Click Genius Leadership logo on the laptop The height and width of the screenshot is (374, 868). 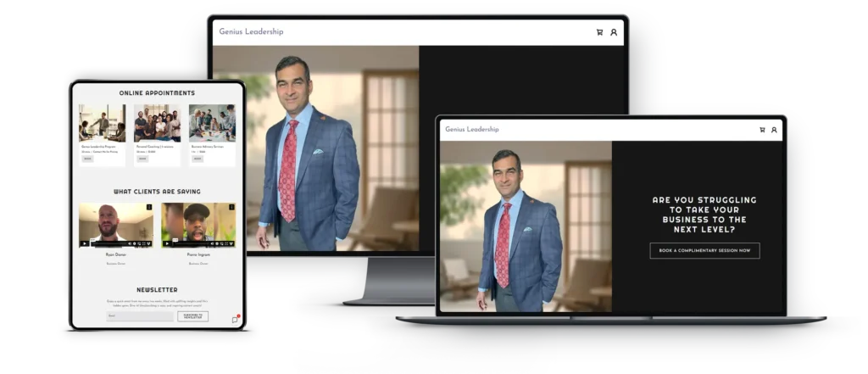point(472,130)
